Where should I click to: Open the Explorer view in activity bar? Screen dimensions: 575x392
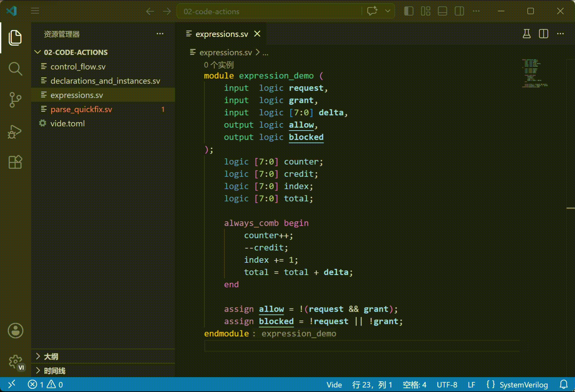click(15, 38)
